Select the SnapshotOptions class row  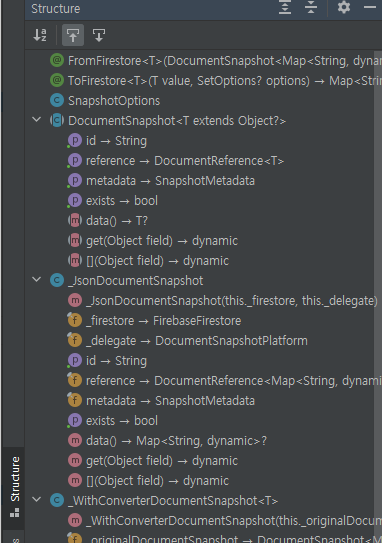coord(105,101)
